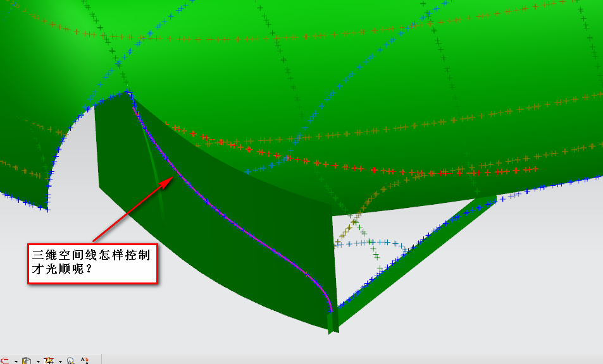Open dropdown arrow beside the red arrows icon
The image size is (603, 364).
pos(15,361)
